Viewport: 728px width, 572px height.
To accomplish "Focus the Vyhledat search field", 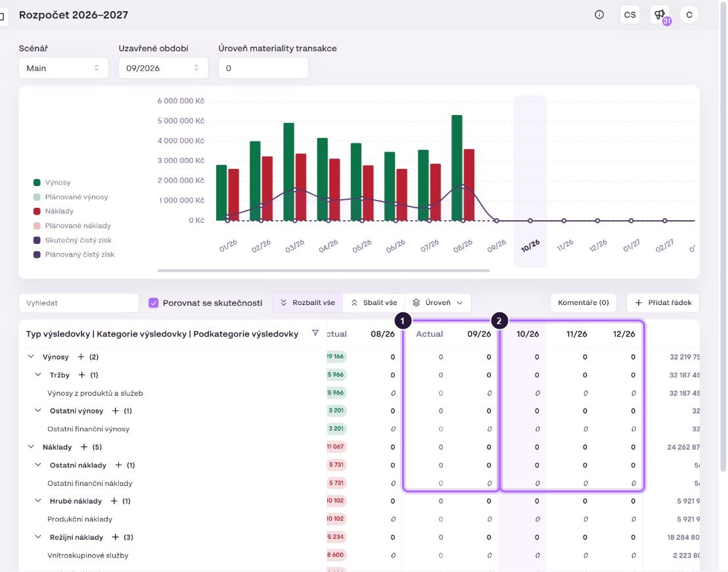I will point(79,303).
